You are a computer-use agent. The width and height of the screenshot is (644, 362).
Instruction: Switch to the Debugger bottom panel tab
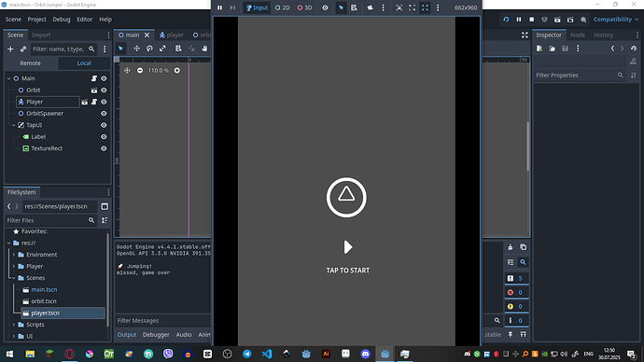pyautogui.click(x=156, y=335)
